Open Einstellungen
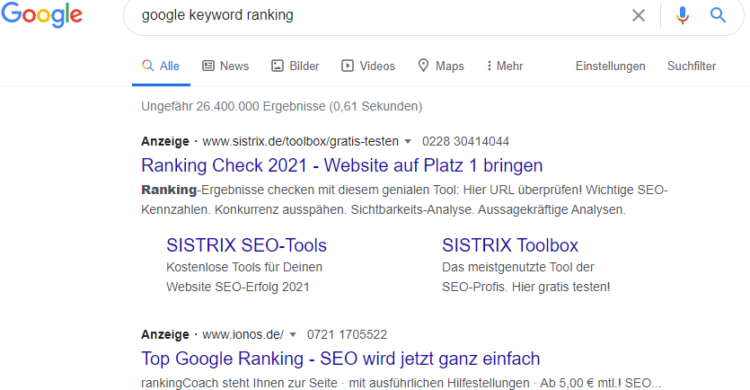Screen dimensions: 750x390 point(610,66)
